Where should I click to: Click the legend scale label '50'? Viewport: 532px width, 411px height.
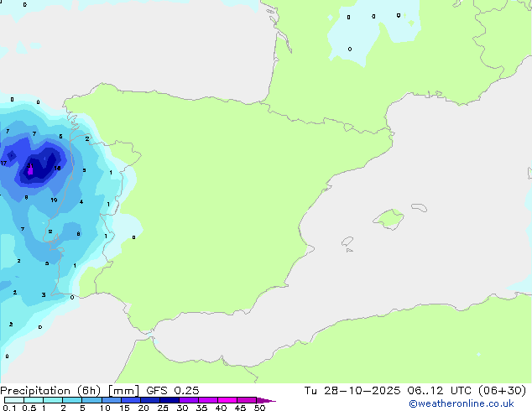pos(260,408)
